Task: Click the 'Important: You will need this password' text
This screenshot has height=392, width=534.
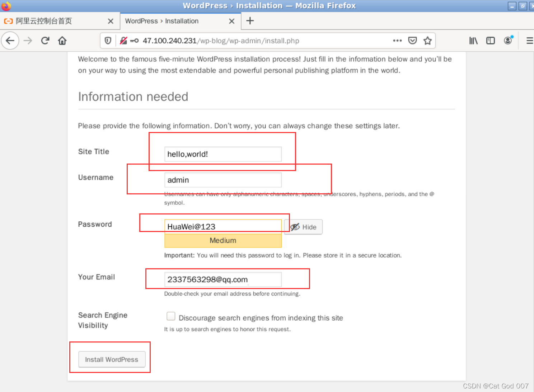Action: click(x=283, y=255)
